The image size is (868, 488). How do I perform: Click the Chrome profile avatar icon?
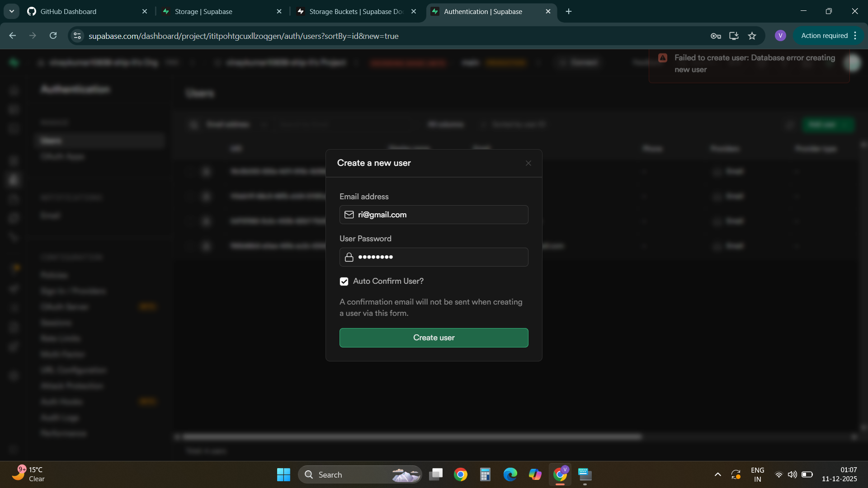point(780,36)
